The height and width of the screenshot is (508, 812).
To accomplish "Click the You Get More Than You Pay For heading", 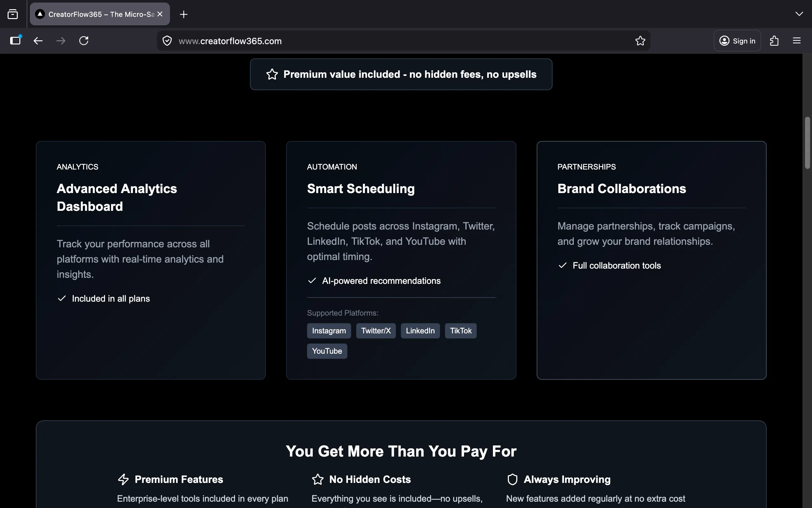I will [x=401, y=451].
